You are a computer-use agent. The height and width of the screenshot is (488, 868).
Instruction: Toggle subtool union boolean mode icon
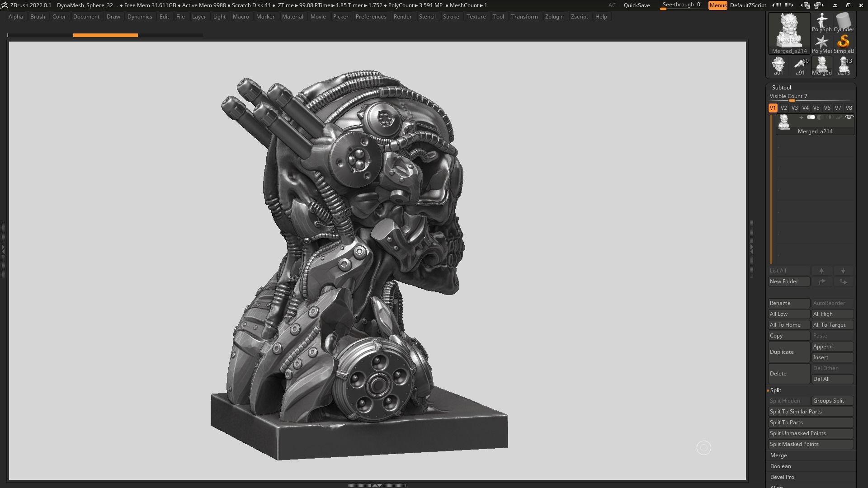click(x=811, y=117)
